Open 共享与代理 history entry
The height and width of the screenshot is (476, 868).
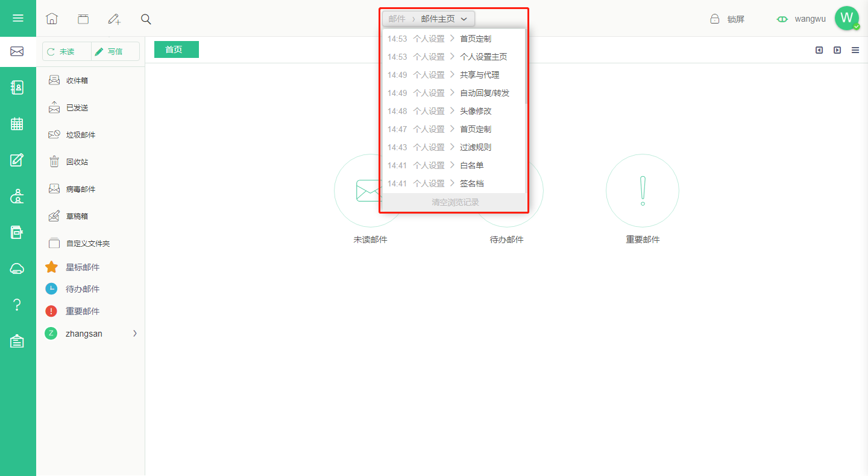[453, 75]
